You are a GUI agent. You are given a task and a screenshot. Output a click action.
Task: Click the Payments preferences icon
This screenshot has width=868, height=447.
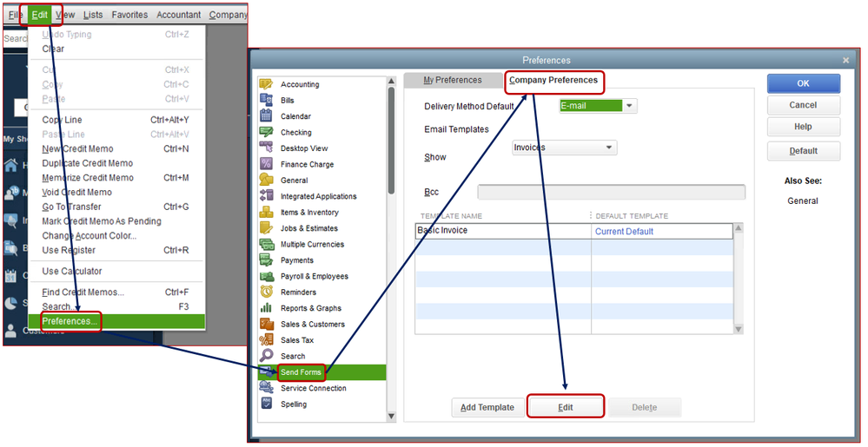pos(266,260)
